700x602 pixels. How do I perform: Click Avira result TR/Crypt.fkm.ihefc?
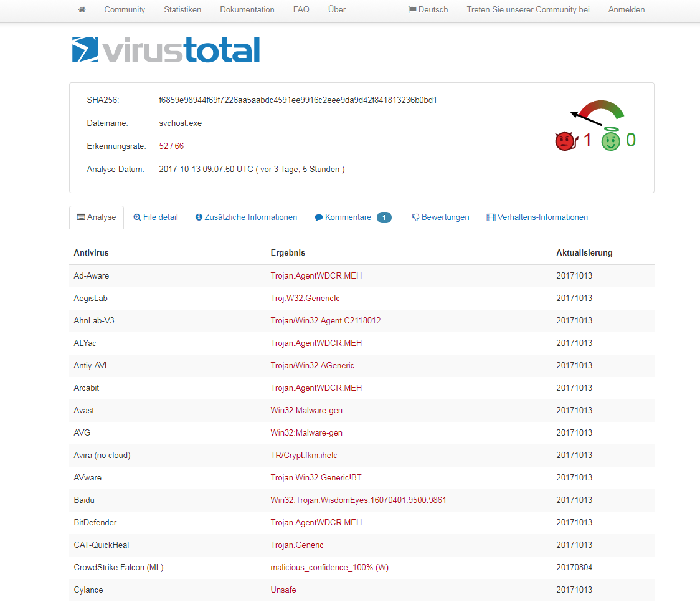(303, 455)
